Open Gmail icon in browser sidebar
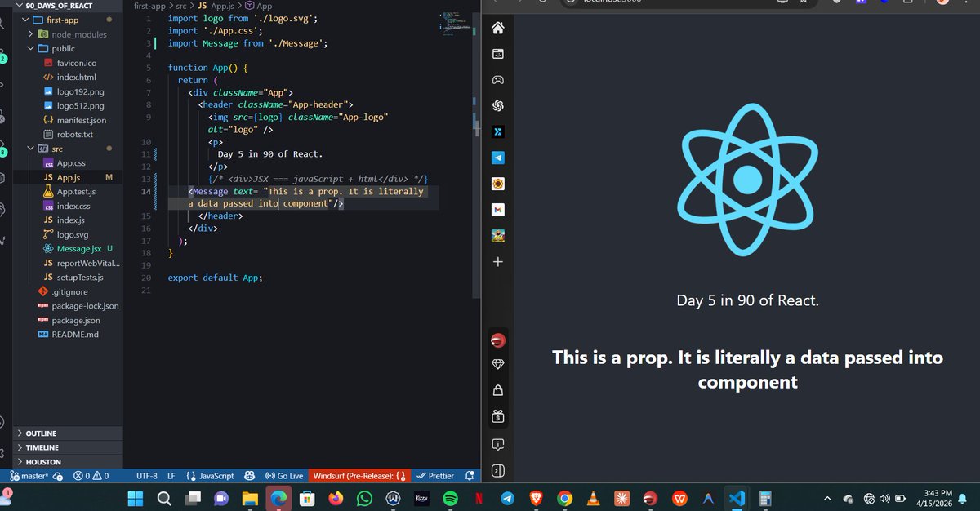This screenshot has width=980, height=511. pyautogui.click(x=498, y=211)
